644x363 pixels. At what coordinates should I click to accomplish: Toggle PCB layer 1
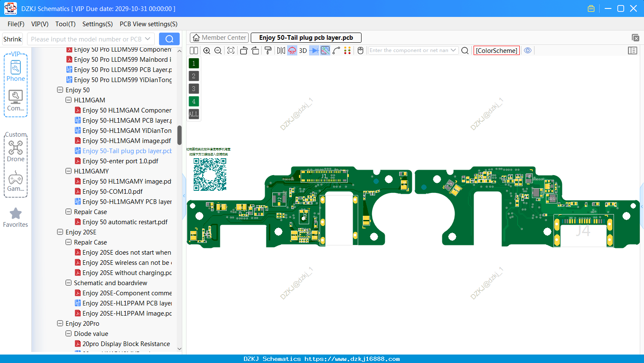(x=194, y=63)
